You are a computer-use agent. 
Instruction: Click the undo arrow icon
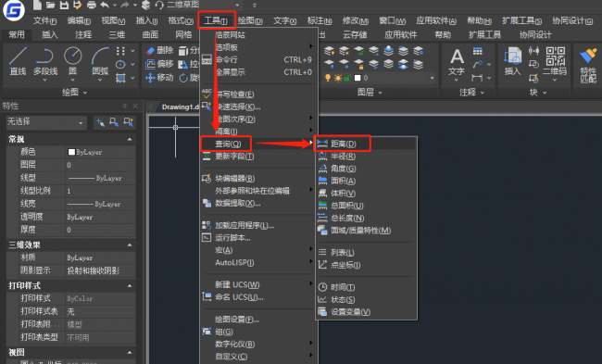[x=105, y=5]
